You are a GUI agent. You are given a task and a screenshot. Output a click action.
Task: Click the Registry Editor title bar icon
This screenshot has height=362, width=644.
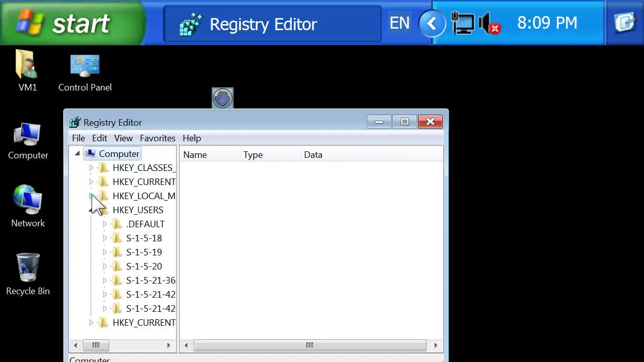coord(75,122)
